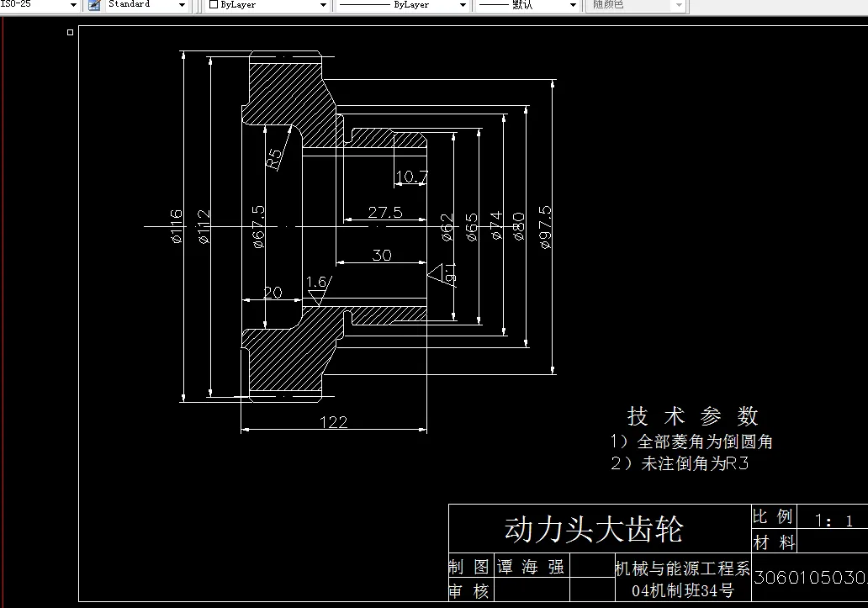This screenshot has width=868, height=608.
Task: Click the text style manager icon
Action: click(94, 5)
